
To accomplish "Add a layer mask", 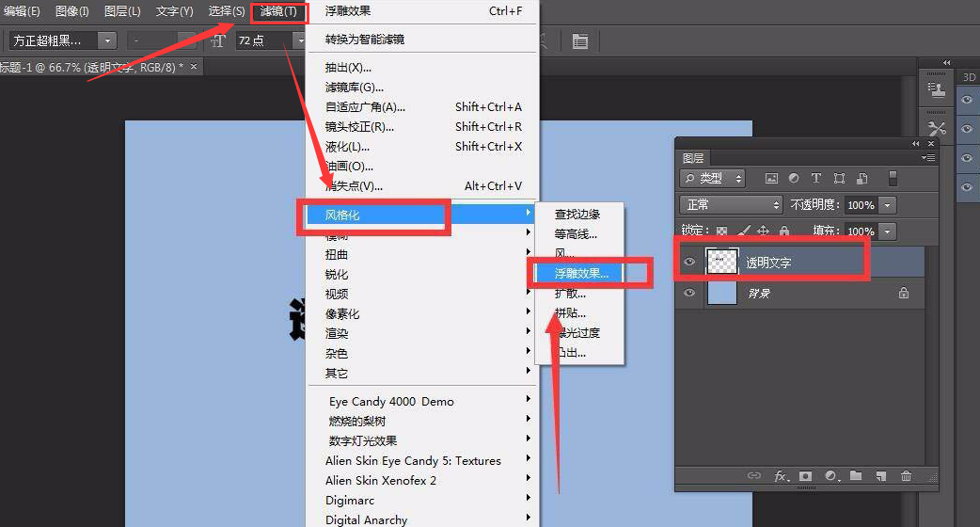I will tap(806, 476).
